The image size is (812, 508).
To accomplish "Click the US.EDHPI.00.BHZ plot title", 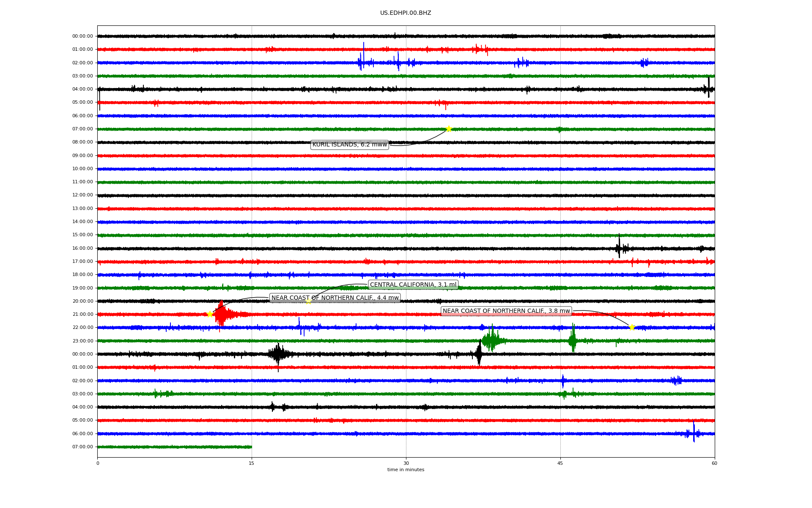I will 406,13.
